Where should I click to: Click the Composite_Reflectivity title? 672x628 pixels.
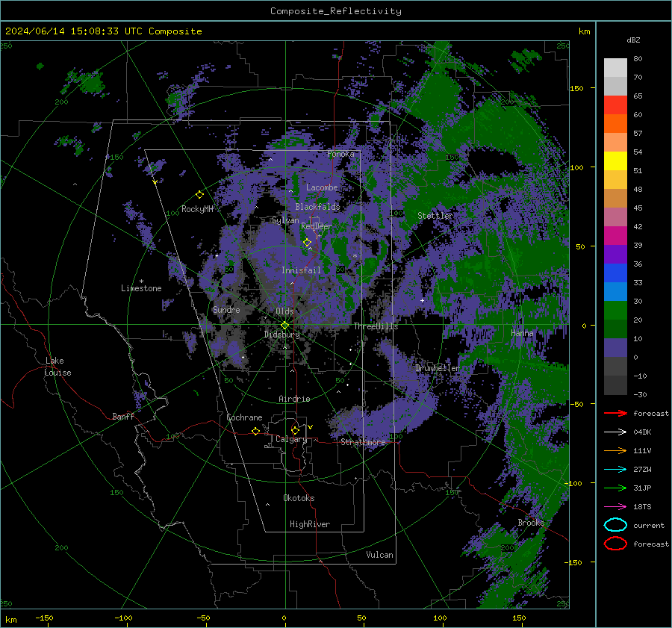pos(336,11)
